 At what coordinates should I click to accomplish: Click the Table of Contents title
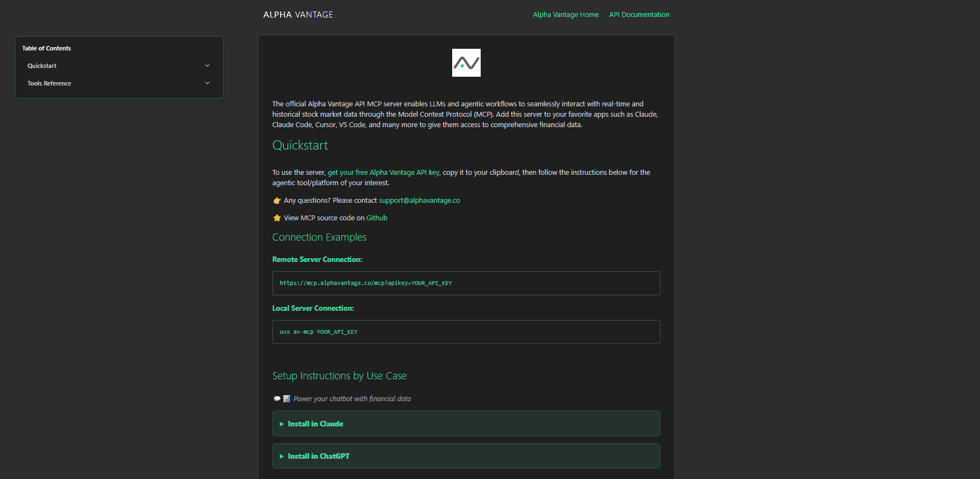tap(47, 48)
